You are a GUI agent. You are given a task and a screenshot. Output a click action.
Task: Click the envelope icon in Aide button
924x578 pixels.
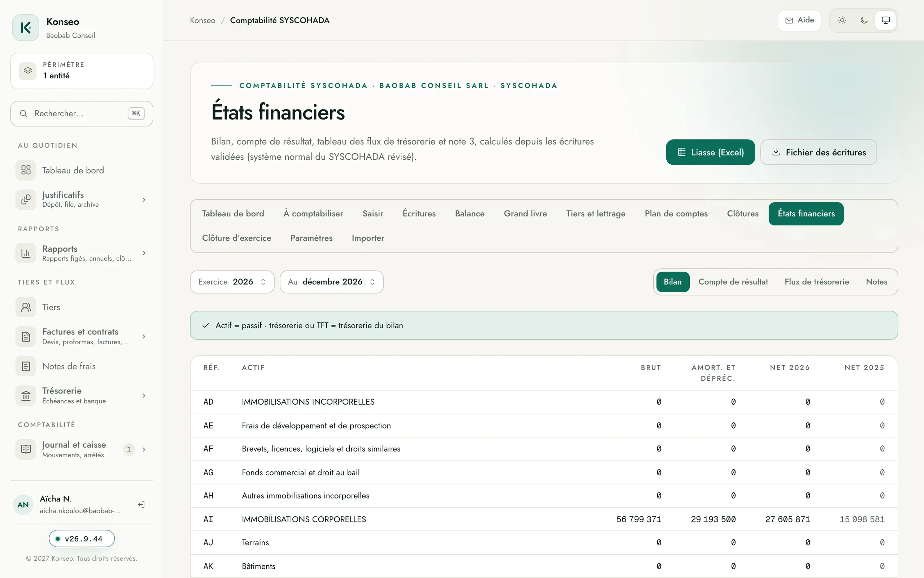[789, 20]
